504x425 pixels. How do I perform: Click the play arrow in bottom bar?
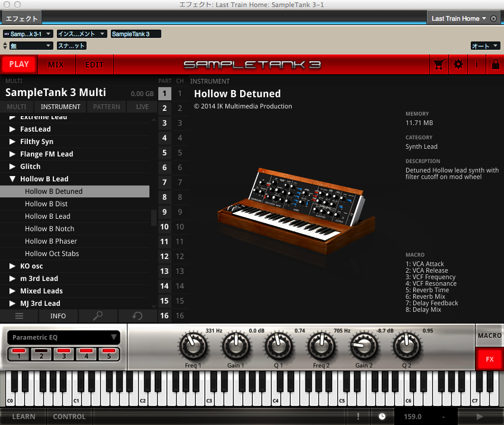(480, 416)
